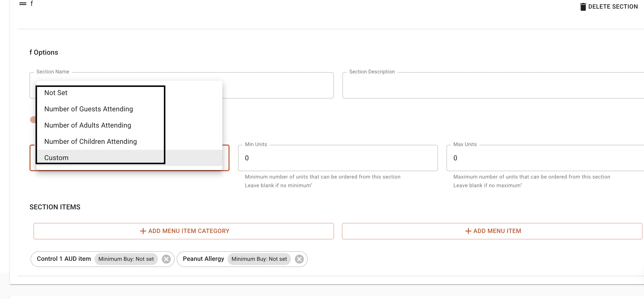This screenshot has height=299, width=644.
Task: Click into the Max Units field
Action: [545, 158]
